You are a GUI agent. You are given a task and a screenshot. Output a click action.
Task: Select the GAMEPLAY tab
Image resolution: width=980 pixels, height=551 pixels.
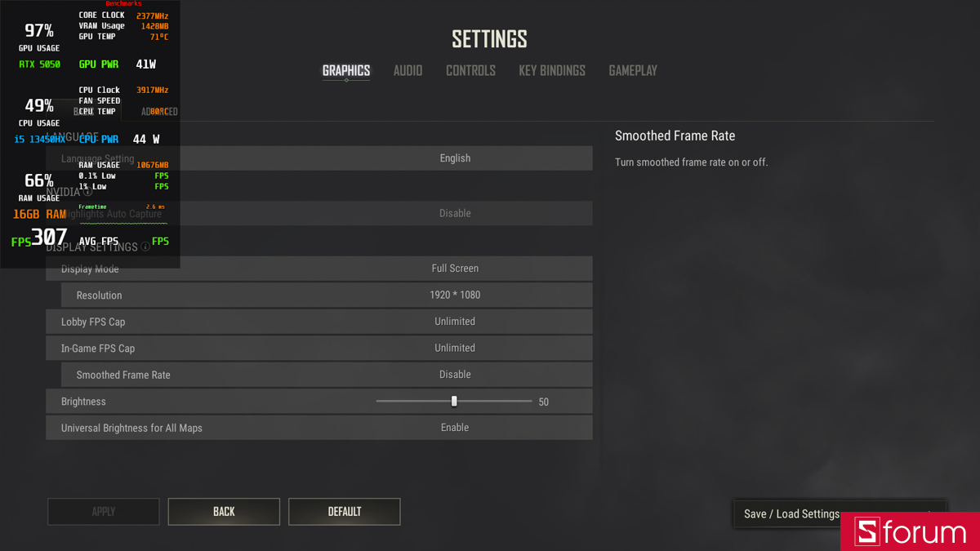633,71
